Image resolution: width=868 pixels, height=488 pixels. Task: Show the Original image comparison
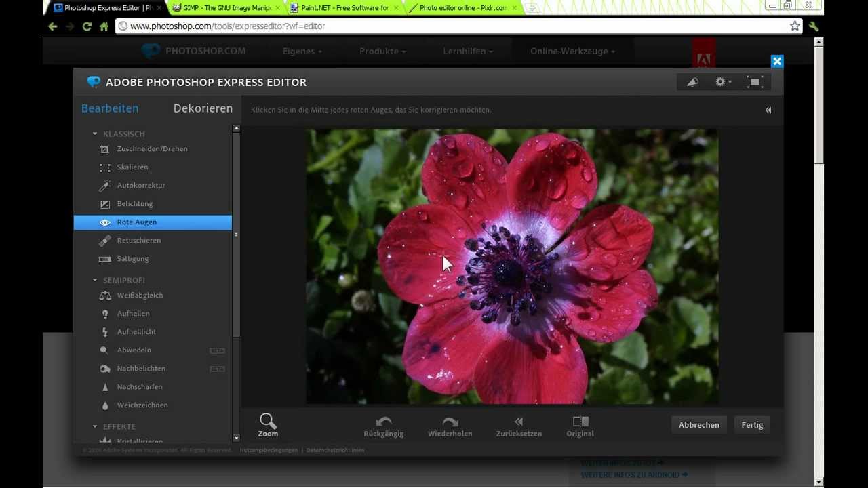[x=580, y=426]
